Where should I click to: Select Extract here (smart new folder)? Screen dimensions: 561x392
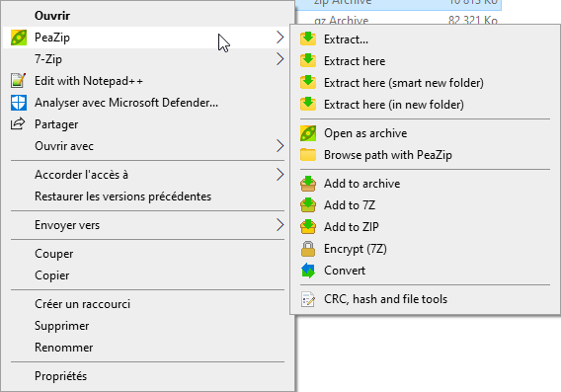(425, 83)
